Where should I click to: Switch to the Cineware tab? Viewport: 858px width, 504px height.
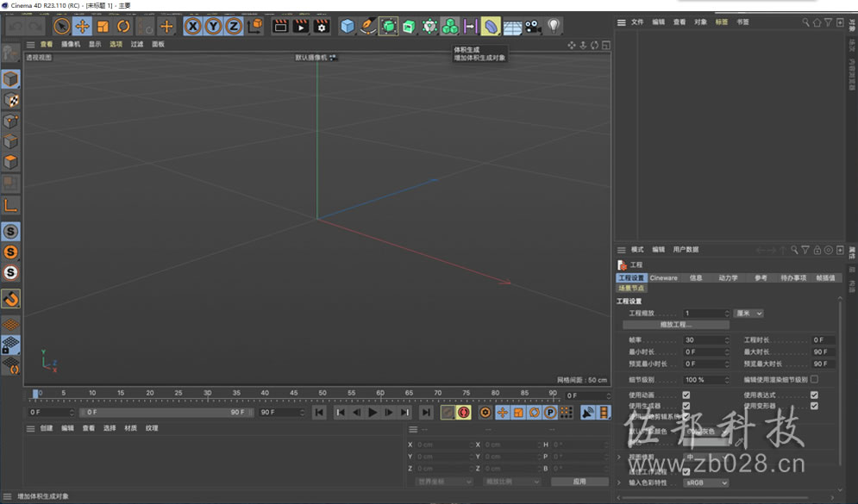pos(663,277)
